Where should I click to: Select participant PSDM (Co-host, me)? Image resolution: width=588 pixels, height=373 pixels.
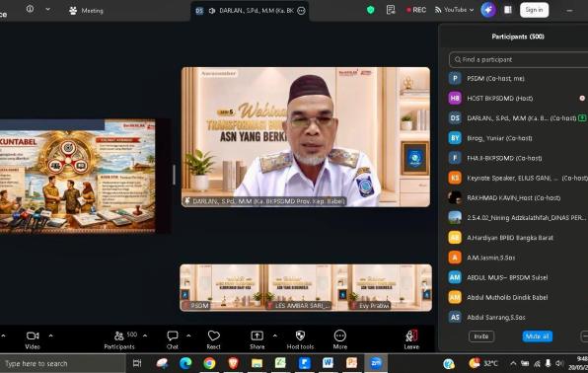[518, 78]
